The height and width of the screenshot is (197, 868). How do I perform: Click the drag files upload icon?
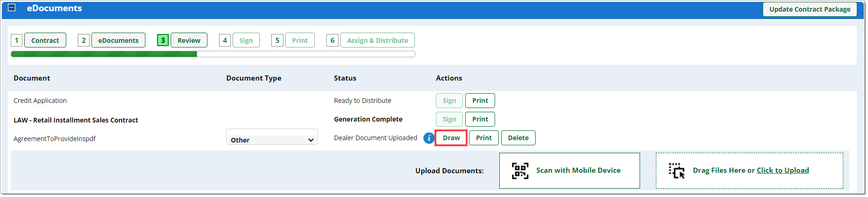[677, 170]
